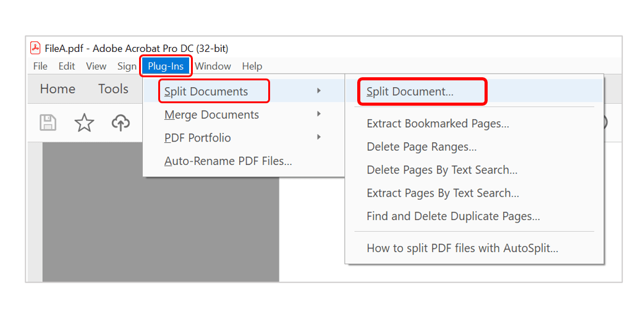Choose Delete Pages By Text Search...
644x314 pixels.
click(x=474, y=170)
